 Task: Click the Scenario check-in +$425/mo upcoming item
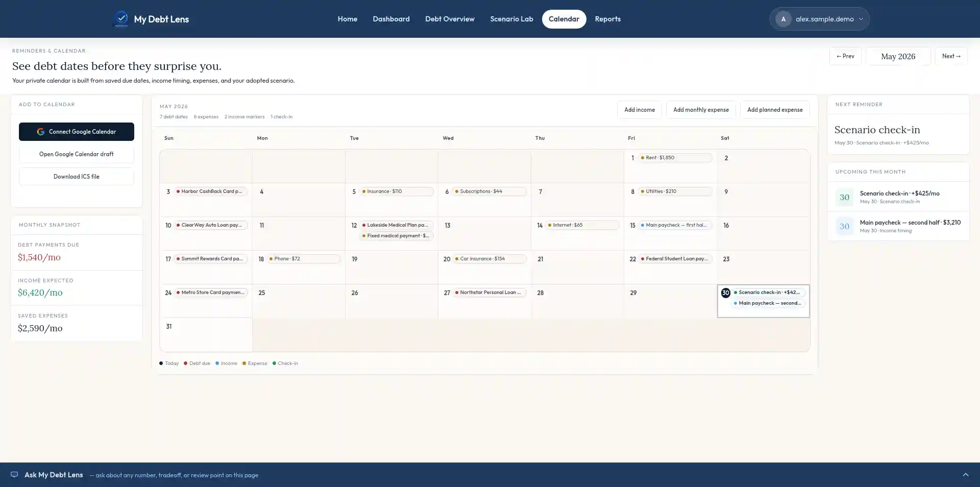click(898, 197)
